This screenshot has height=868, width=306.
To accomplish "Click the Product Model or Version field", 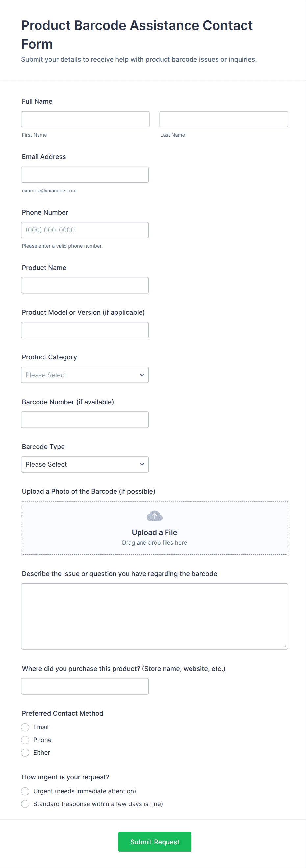I will click(85, 330).
